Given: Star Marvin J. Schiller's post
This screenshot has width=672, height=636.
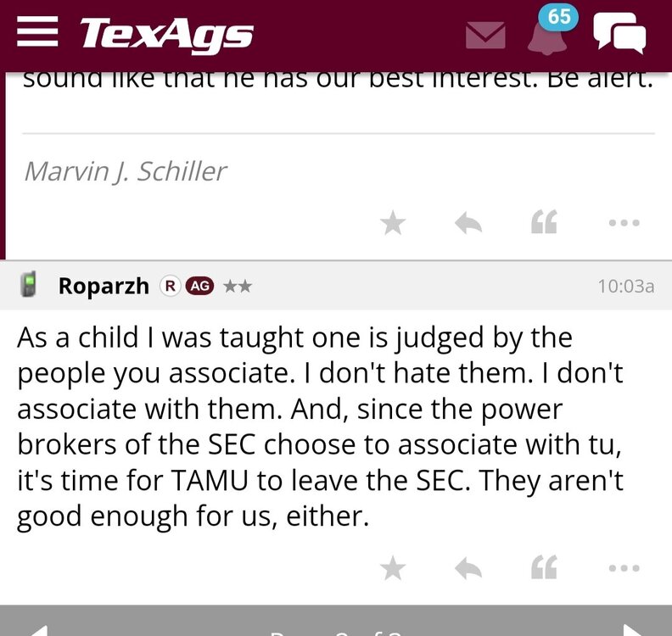Looking at the screenshot, I should (x=392, y=223).
